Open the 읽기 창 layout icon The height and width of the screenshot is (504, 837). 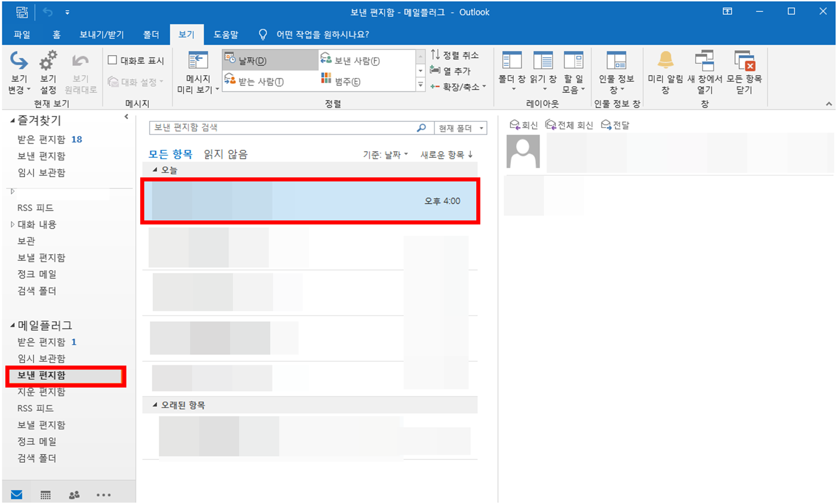543,72
